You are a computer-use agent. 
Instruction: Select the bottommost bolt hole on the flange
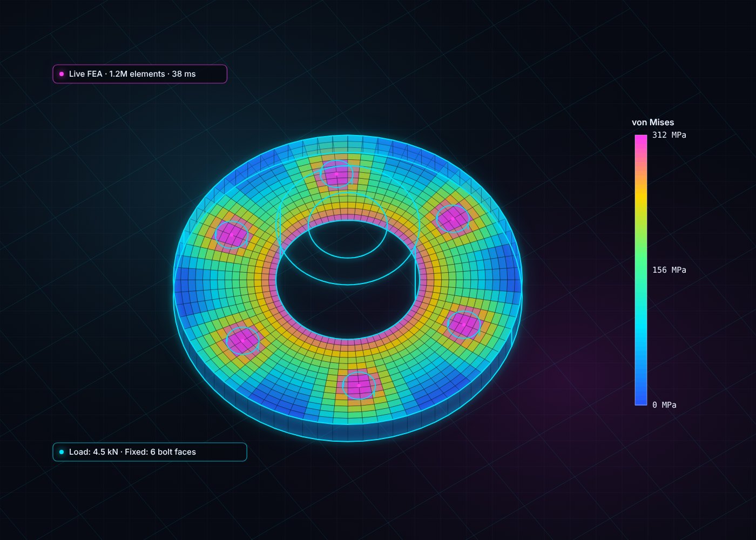click(x=359, y=385)
